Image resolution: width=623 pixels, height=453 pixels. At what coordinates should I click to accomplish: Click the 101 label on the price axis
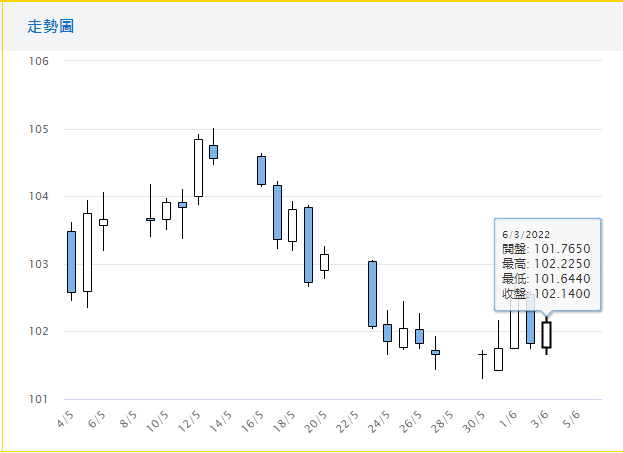(39, 399)
